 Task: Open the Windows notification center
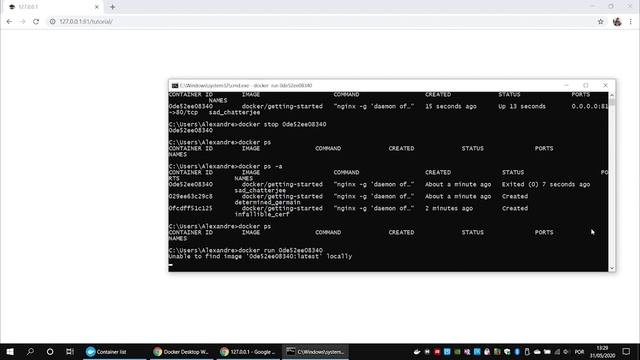click(x=627, y=351)
